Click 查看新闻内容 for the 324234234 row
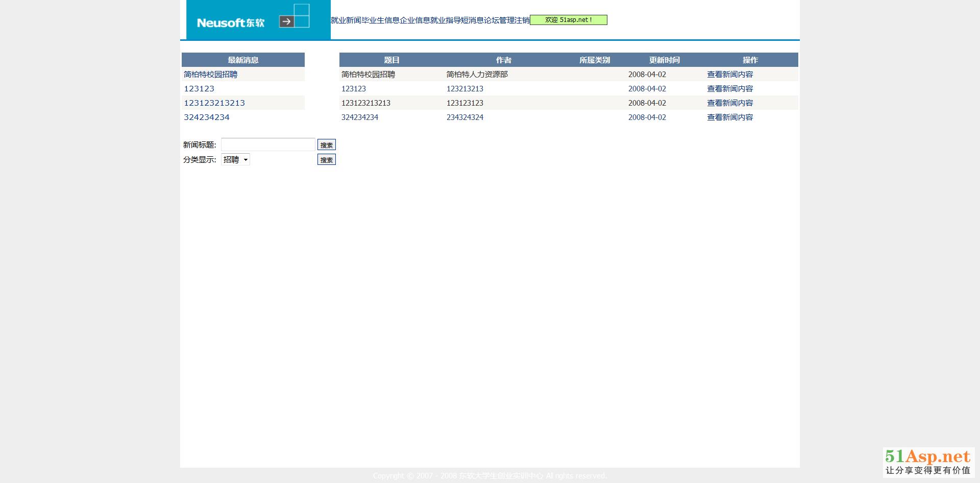Viewport: 980px width, 483px height. (x=730, y=117)
